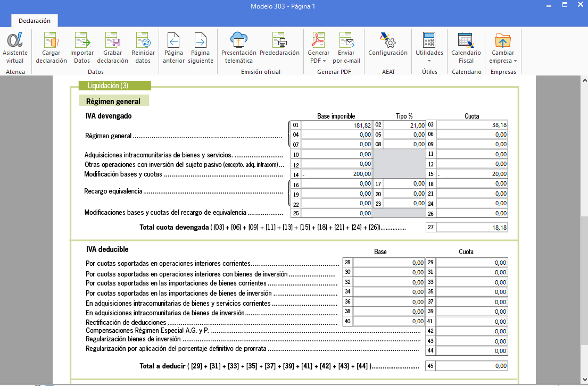Click operaciones interiores corrientes cuota 29
This screenshot has height=386, width=588.
pos(472,263)
